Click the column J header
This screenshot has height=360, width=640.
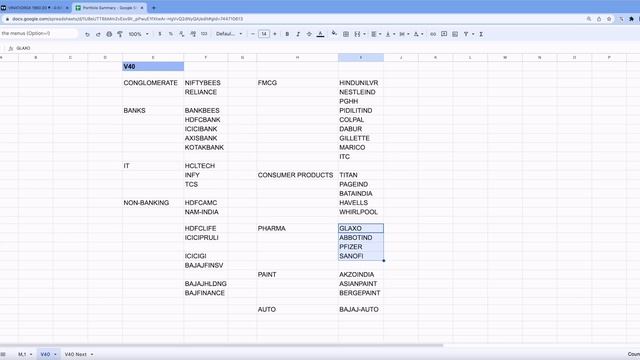point(401,58)
